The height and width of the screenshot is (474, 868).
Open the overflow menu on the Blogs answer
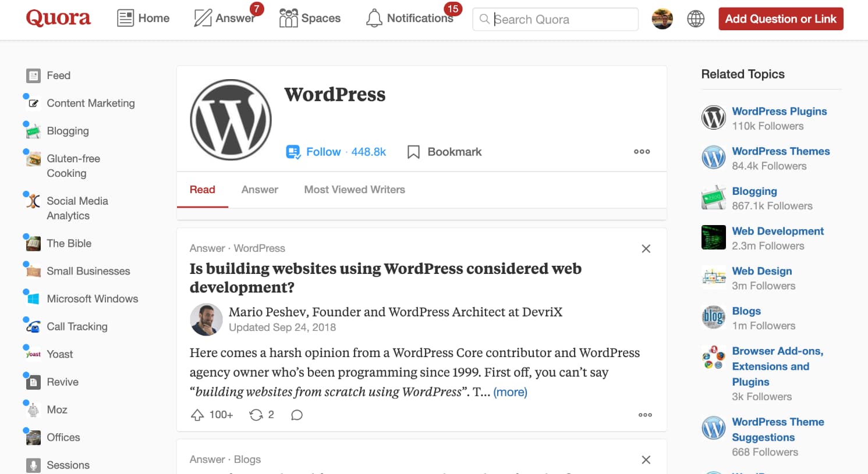646,459
